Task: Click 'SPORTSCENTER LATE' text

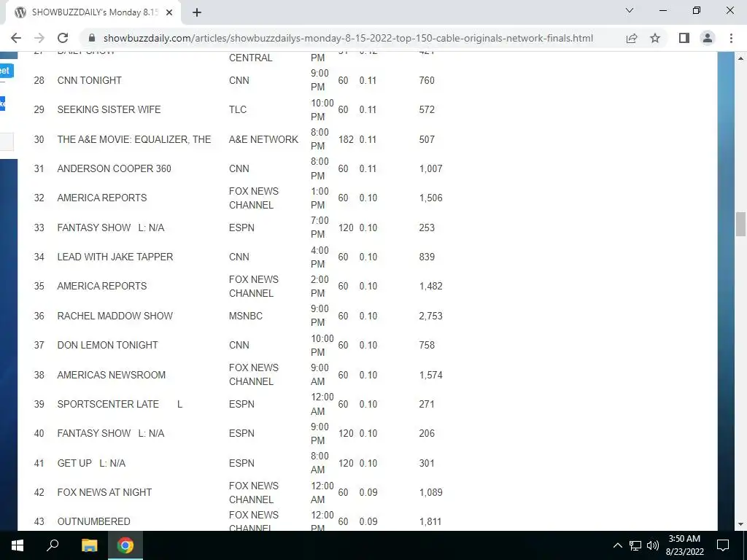Action: (x=108, y=404)
